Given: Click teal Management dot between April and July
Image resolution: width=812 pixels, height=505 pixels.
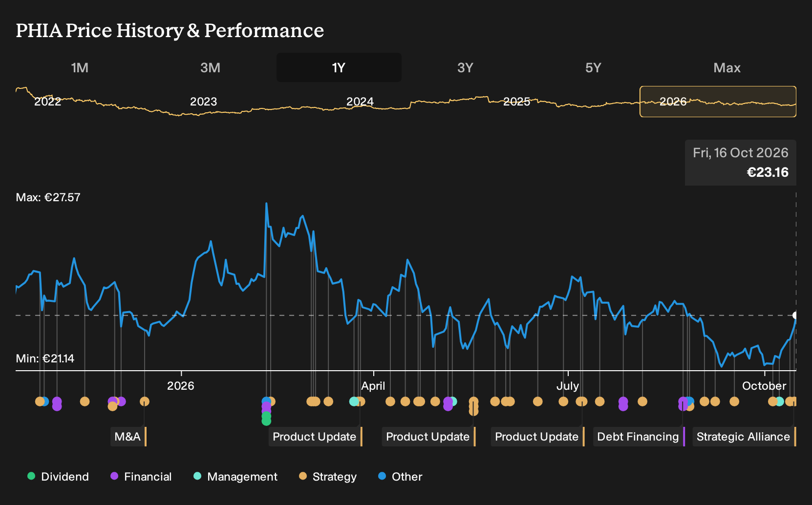Looking at the screenshot, I should [453, 401].
